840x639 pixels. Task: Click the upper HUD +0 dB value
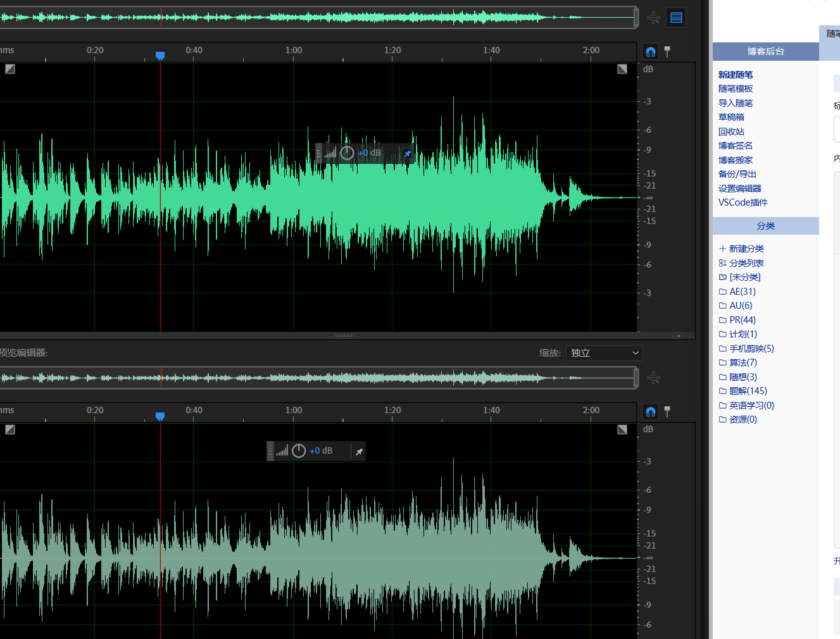pyautogui.click(x=369, y=152)
